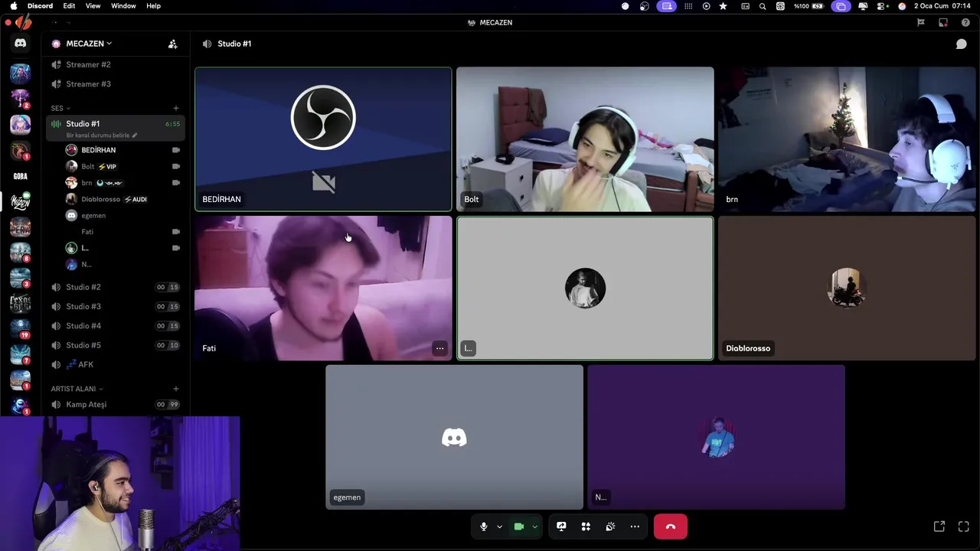Open the invite people icon beside MECAZEN
Screen dimensions: 980x551
click(x=172, y=44)
